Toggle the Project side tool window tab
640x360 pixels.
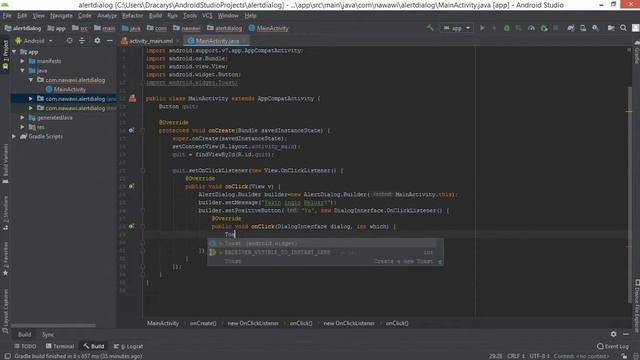pyautogui.click(x=5, y=55)
